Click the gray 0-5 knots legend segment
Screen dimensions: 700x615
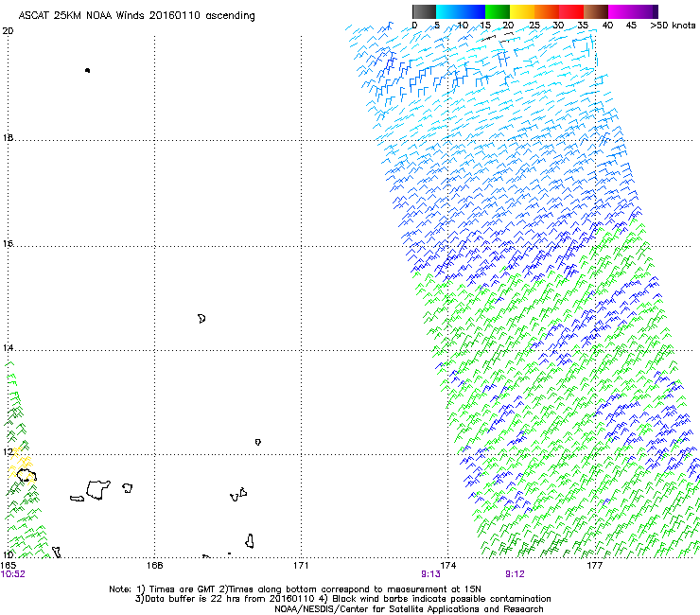point(424,11)
